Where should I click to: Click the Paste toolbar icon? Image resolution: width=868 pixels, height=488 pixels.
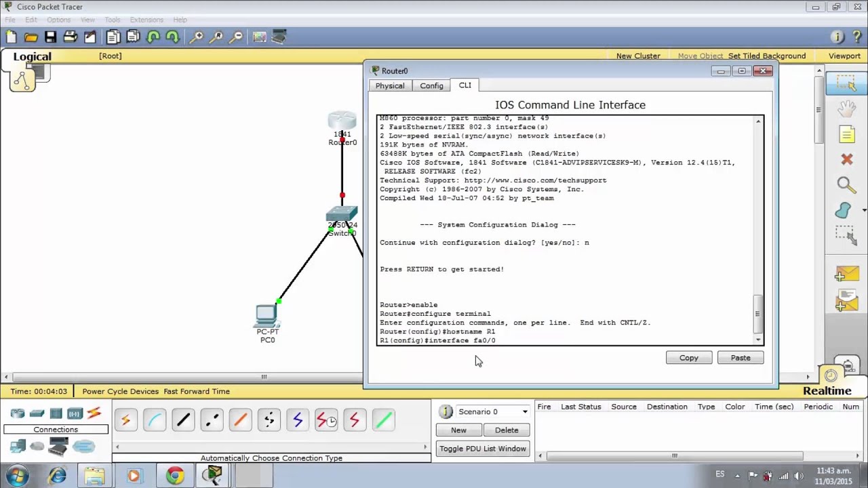(x=133, y=37)
